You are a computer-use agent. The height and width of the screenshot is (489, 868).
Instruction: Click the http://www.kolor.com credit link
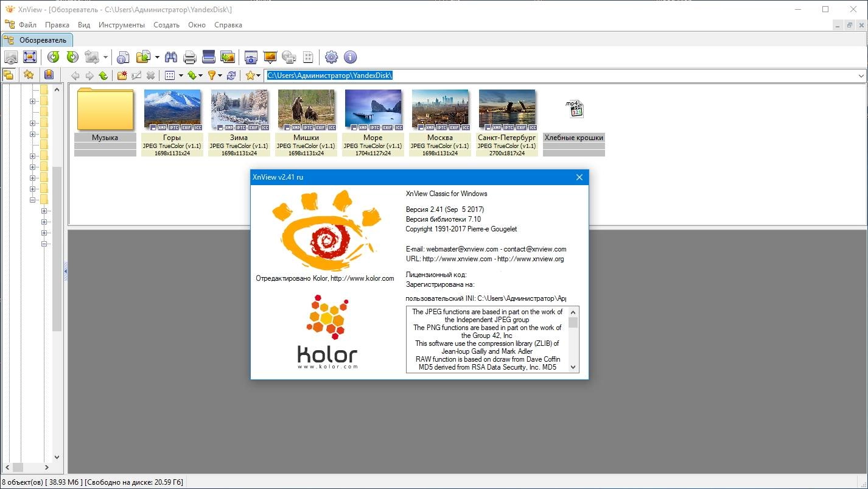[x=362, y=278]
